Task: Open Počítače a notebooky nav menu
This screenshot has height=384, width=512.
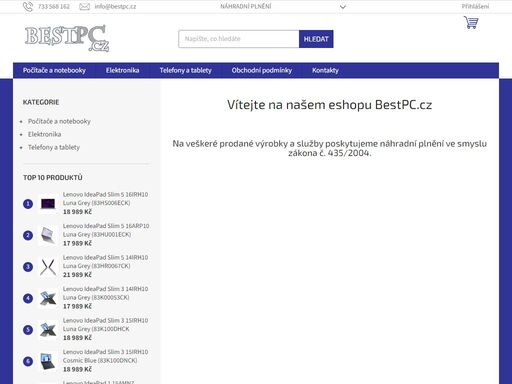Action: (54, 70)
